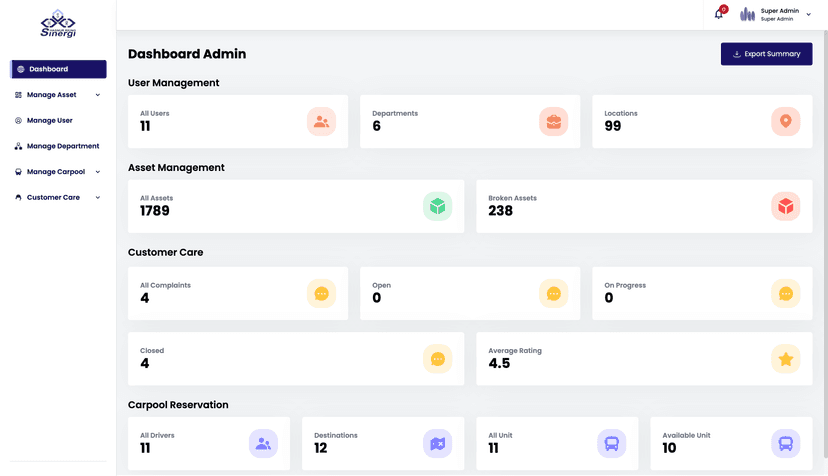Click the Locations map pin icon

pos(785,122)
